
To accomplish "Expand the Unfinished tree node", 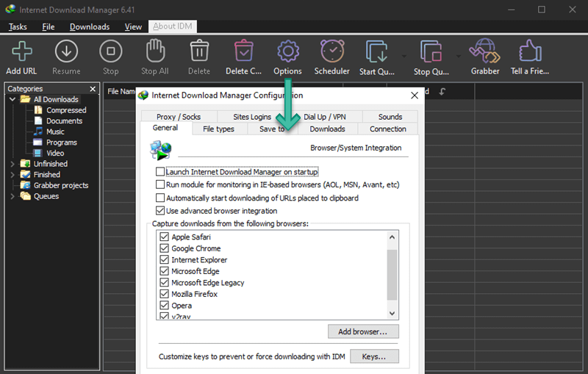I will point(12,164).
